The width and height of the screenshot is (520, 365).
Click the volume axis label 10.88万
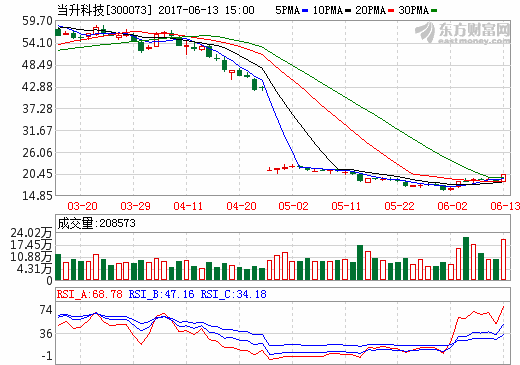click(32, 257)
